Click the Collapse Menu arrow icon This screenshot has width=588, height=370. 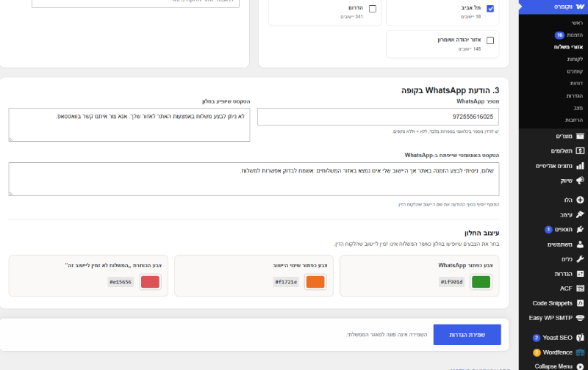tap(580, 366)
